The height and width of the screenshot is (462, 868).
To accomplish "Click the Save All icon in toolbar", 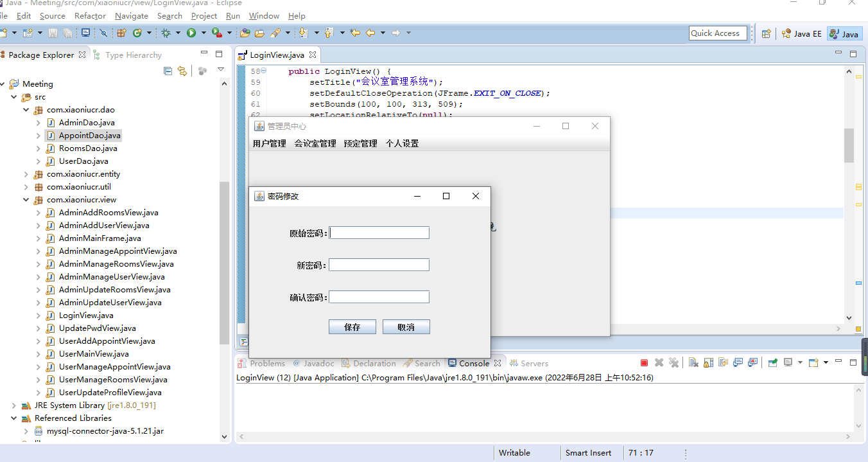I will [x=67, y=33].
